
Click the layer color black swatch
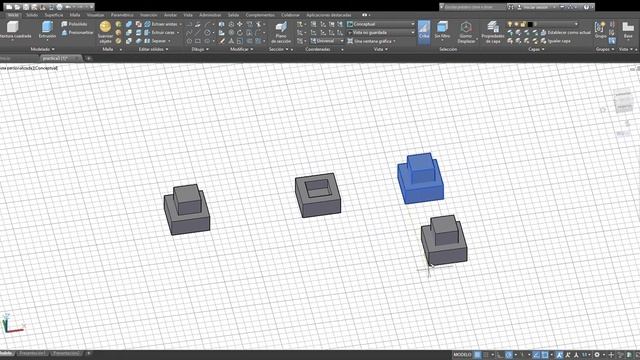coord(530,24)
